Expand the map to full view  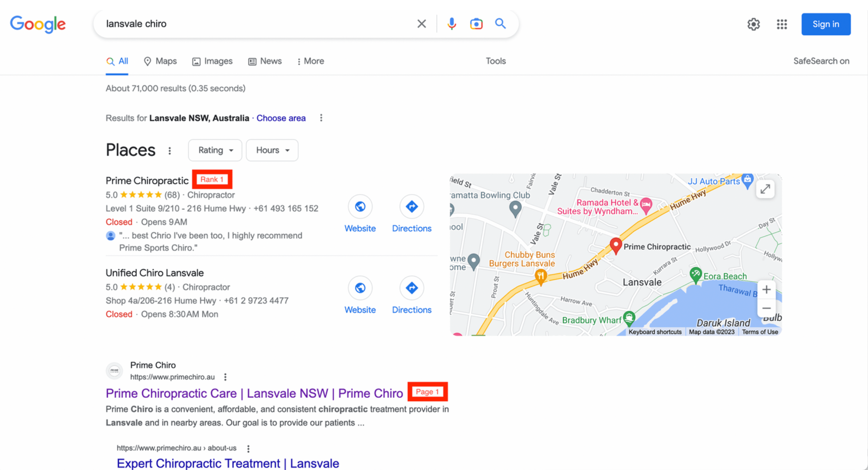765,189
